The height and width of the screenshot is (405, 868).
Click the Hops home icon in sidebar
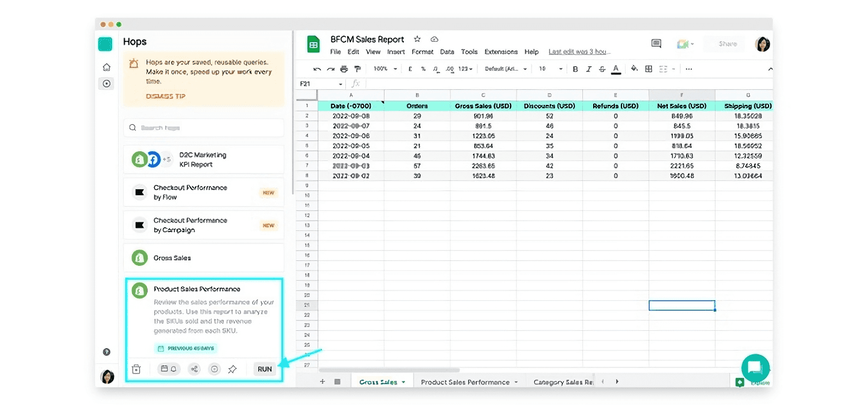pos(107,67)
